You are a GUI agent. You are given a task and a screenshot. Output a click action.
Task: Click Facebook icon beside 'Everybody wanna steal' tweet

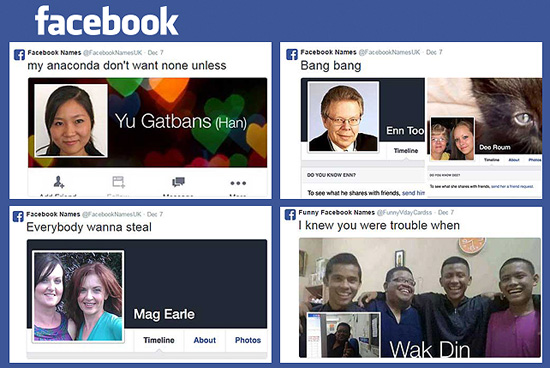tap(18, 216)
